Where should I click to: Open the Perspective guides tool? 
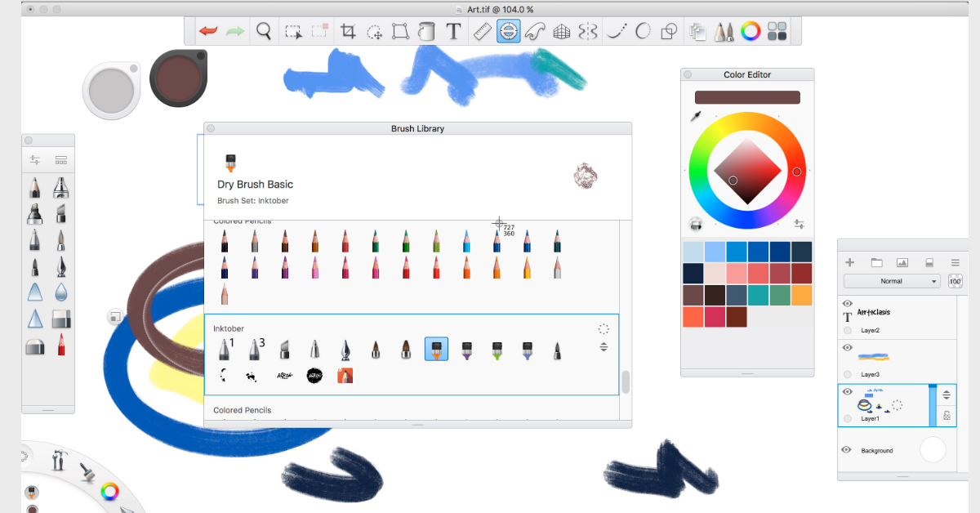tap(561, 32)
